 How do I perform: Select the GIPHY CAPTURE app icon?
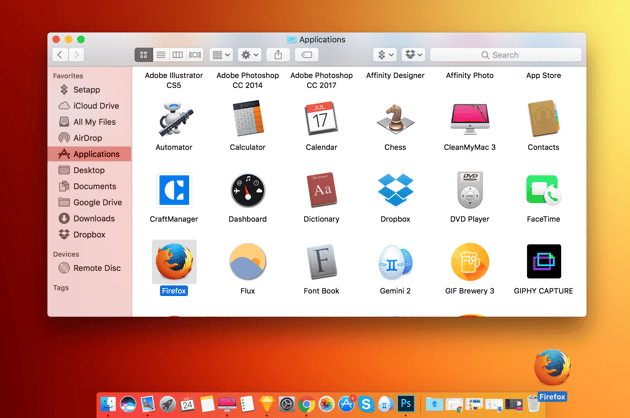pyautogui.click(x=544, y=261)
